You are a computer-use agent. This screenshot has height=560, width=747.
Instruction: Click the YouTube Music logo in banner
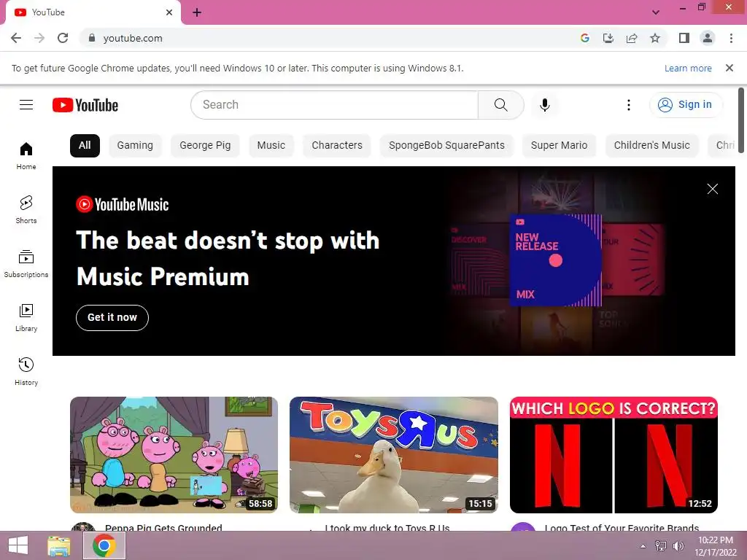pos(123,205)
